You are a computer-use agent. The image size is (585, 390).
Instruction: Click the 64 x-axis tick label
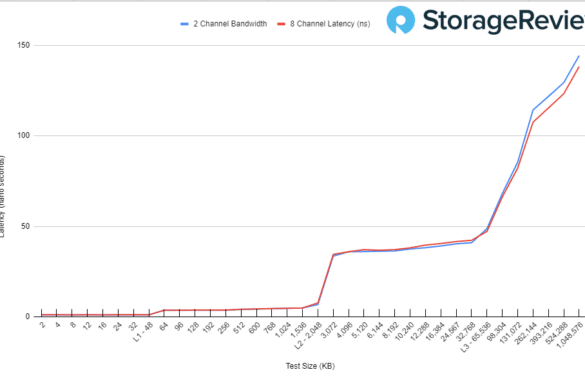(164, 326)
